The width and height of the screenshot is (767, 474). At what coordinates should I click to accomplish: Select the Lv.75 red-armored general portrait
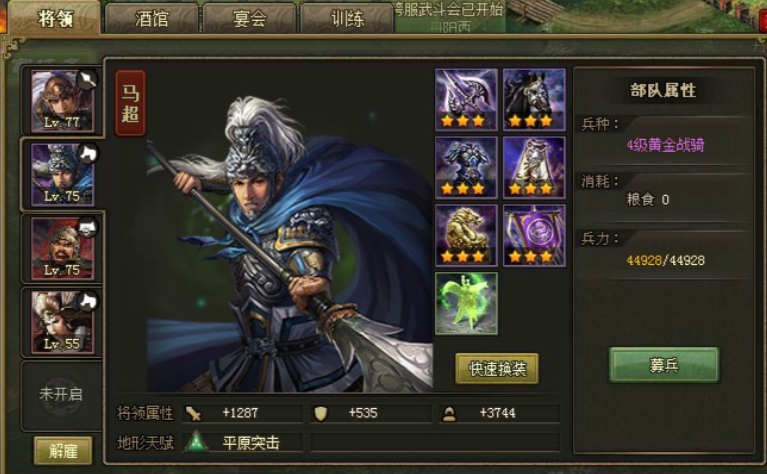point(62,248)
